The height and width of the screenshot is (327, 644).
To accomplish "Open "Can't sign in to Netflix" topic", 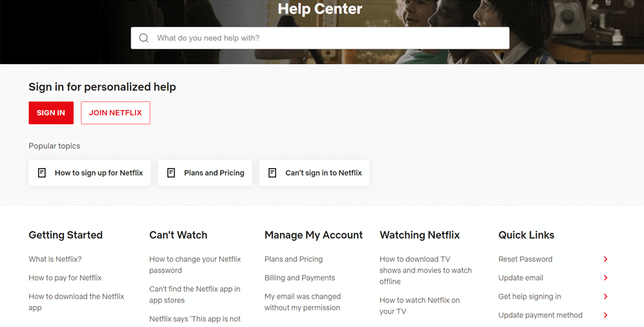I will [x=314, y=173].
